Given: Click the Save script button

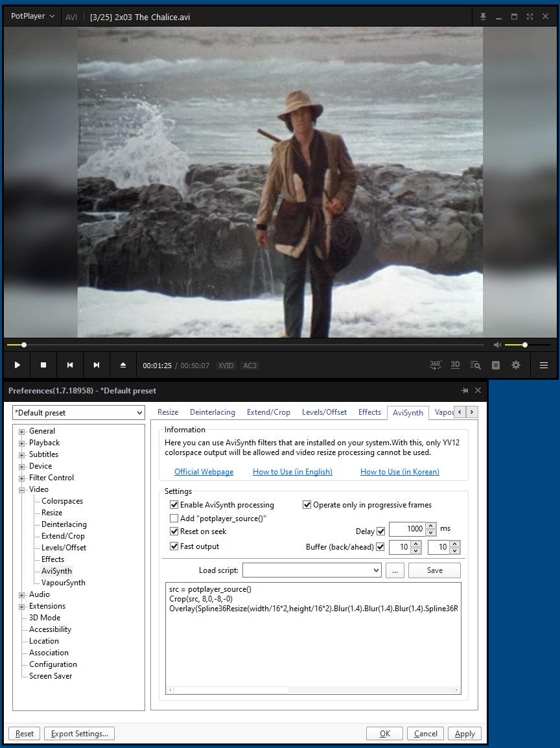Looking at the screenshot, I should 434,570.
